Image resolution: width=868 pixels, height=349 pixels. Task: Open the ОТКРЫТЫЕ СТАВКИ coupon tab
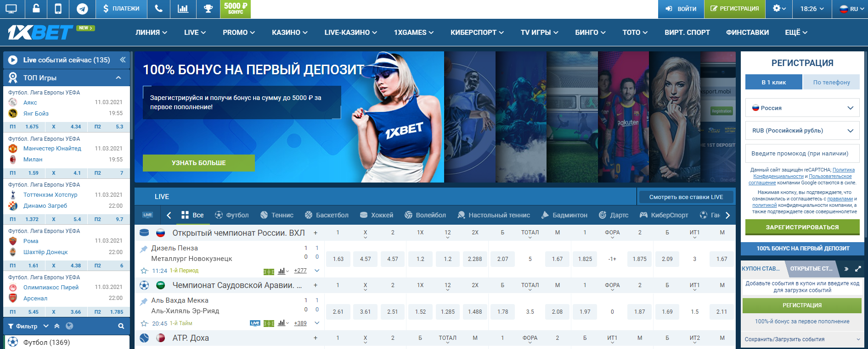tap(811, 269)
